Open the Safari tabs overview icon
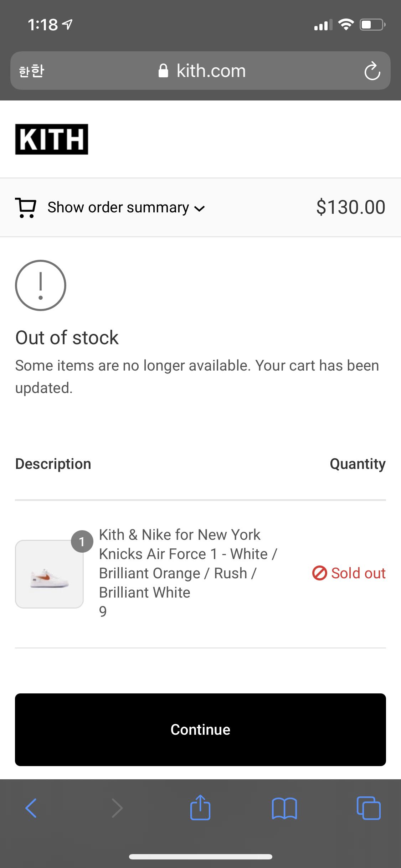The image size is (401, 868). [369, 808]
